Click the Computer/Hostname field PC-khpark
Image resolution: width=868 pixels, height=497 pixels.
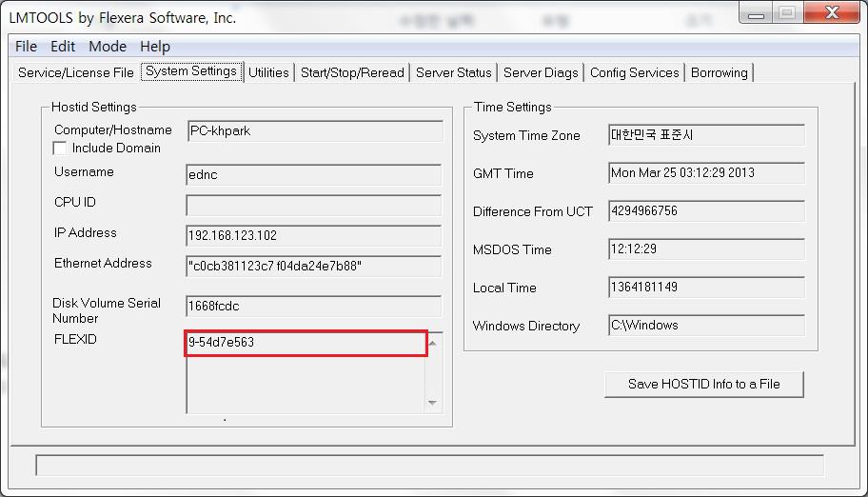314,130
